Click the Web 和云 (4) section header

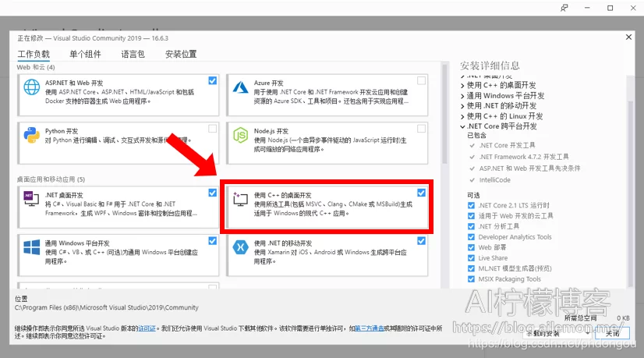pos(36,67)
